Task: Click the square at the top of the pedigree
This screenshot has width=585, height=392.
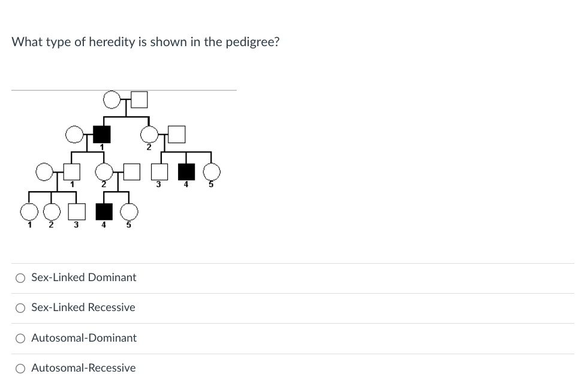Action: (x=138, y=100)
